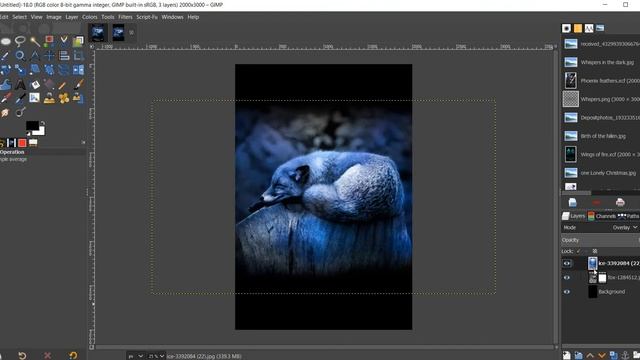Image resolution: width=640 pixels, height=360 pixels.
Task: Duplicate the selected layer icon
Action: (613, 356)
